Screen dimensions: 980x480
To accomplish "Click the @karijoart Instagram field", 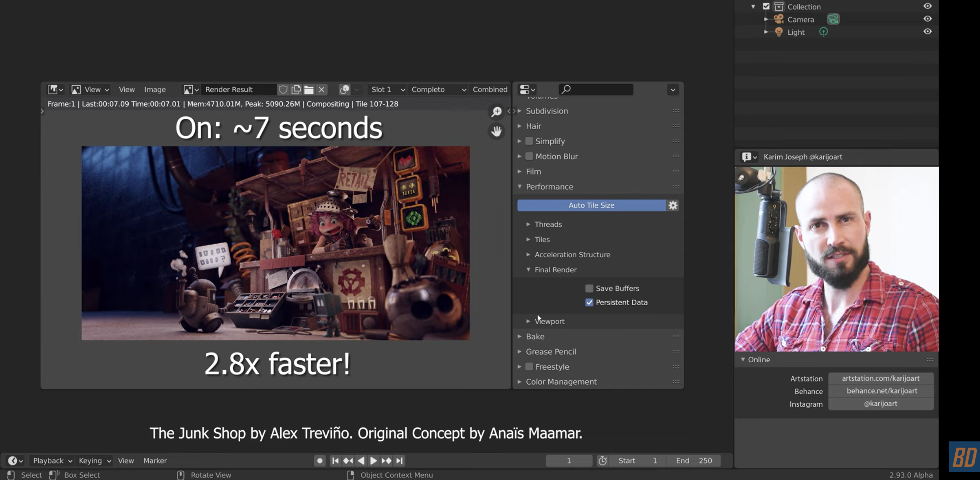I will point(881,404).
